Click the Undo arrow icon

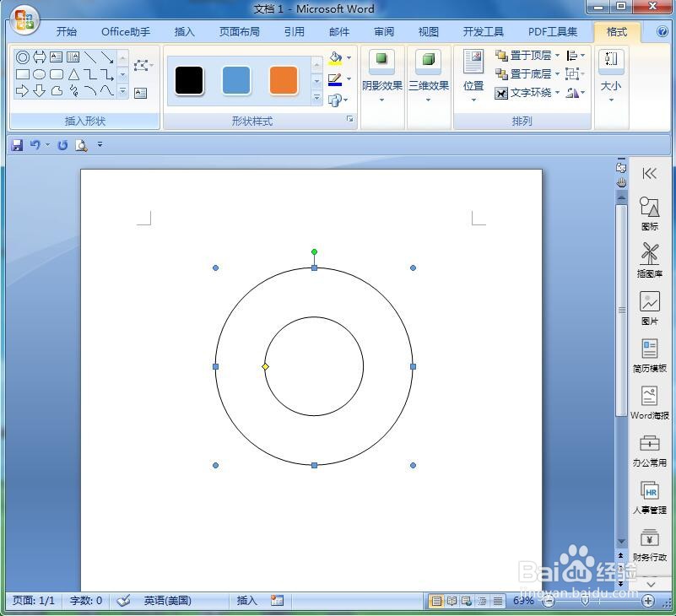(35, 145)
